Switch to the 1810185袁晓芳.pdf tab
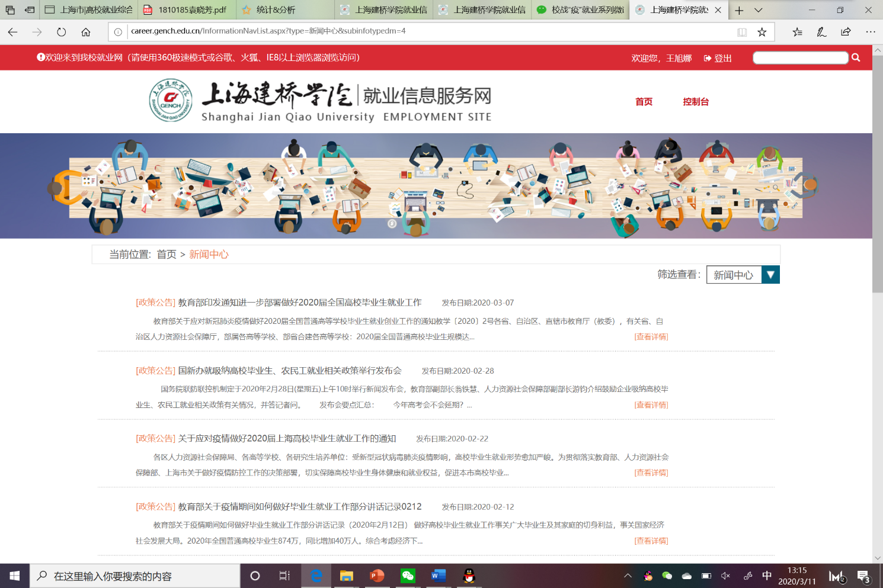The height and width of the screenshot is (588, 883). (187, 10)
